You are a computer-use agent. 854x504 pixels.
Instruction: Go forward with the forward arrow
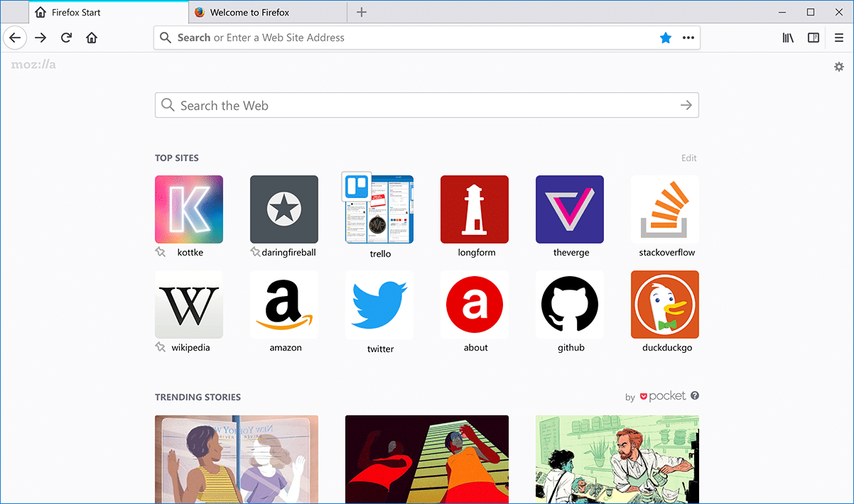click(40, 38)
